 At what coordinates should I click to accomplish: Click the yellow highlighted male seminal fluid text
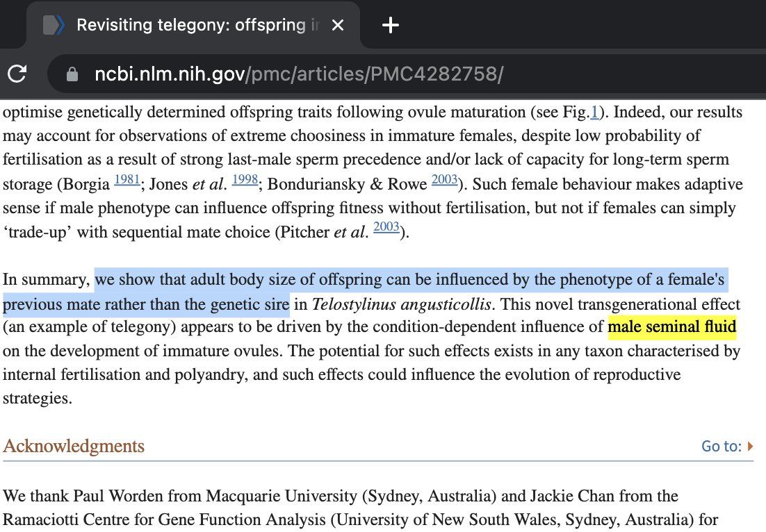pos(671,326)
